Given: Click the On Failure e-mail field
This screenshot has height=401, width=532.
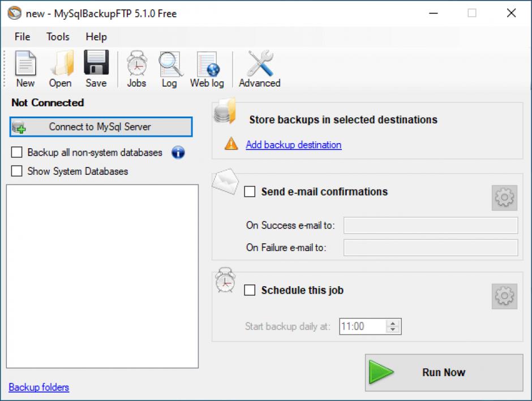Looking at the screenshot, I should pos(431,248).
